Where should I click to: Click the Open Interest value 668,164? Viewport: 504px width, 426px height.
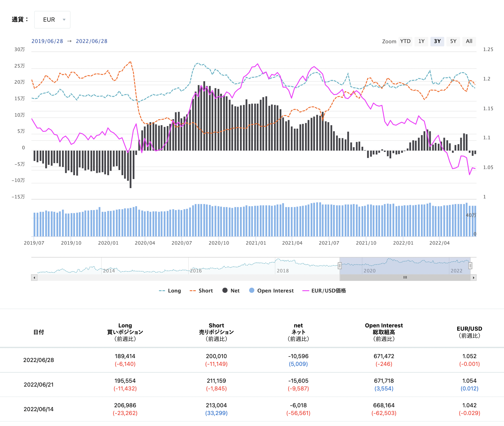(x=384, y=405)
